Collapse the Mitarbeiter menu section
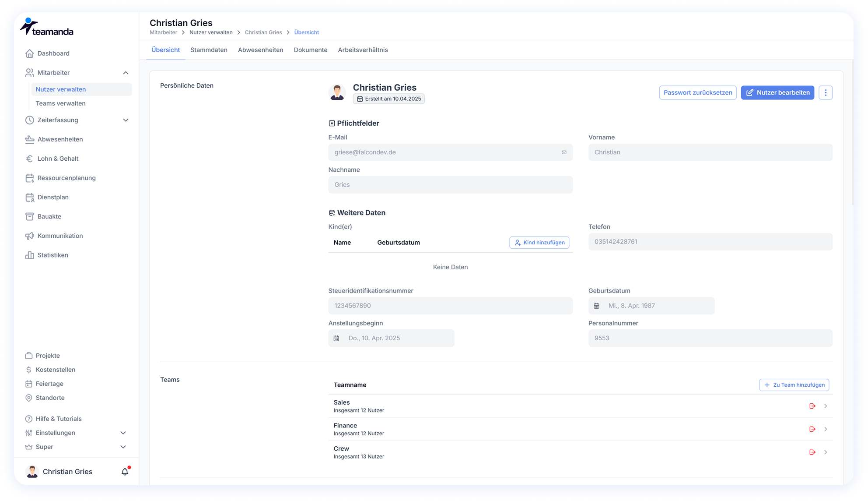 126,73
